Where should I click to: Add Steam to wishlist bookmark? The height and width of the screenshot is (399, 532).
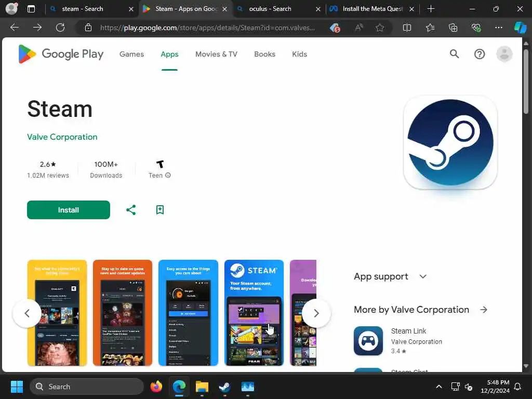tap(160, 210)
